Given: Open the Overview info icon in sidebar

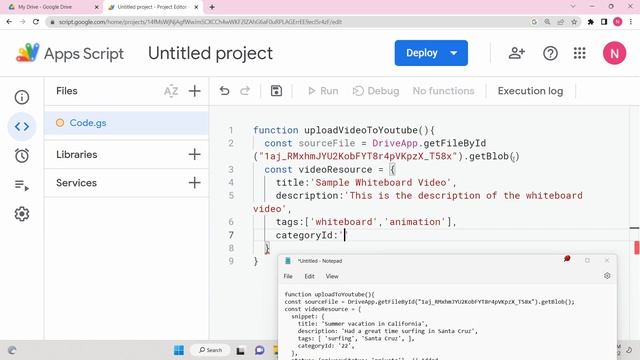Looking at the screenshot, I should point(22,97).
